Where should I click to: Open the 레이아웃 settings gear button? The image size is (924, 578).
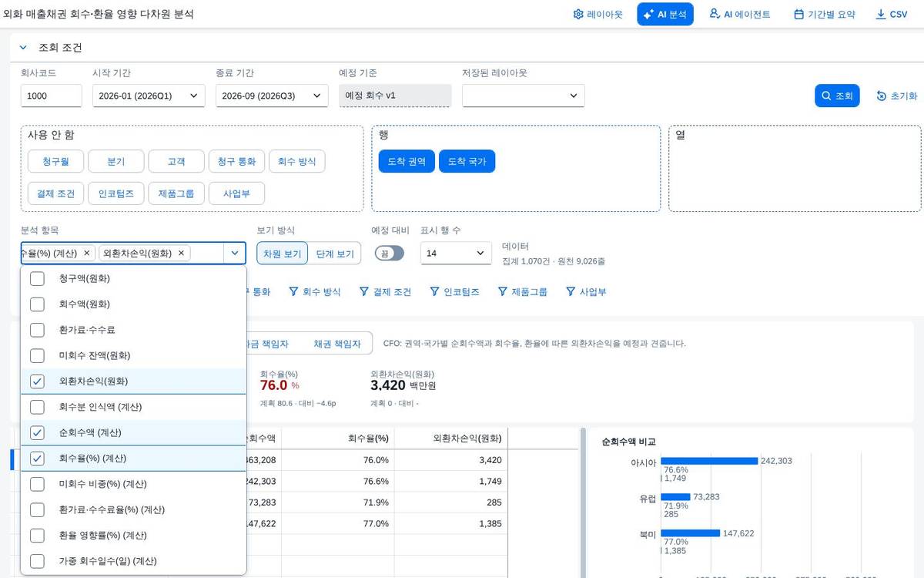(598, 14)
